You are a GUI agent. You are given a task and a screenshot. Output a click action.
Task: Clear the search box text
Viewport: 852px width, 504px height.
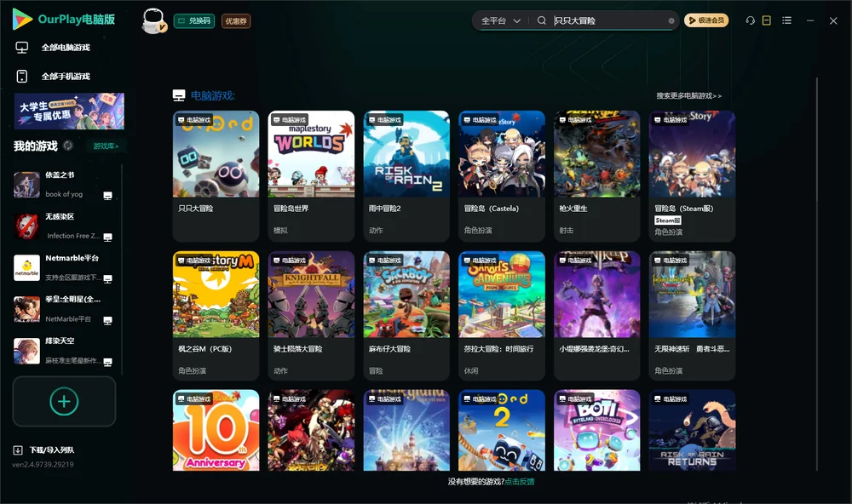click(x=671, y=20)
